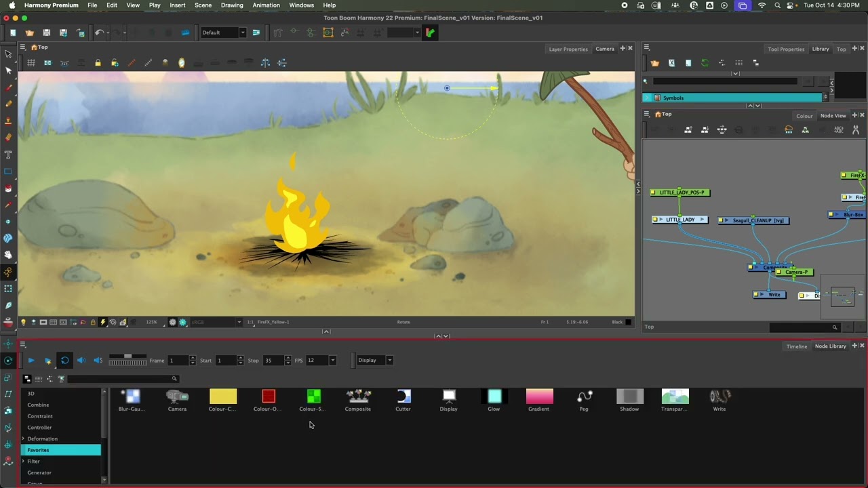Image resolution: width=868 pixels, height=488 pixels.
Task: Click the Save scene icon
Action: (x=46, y=33)
